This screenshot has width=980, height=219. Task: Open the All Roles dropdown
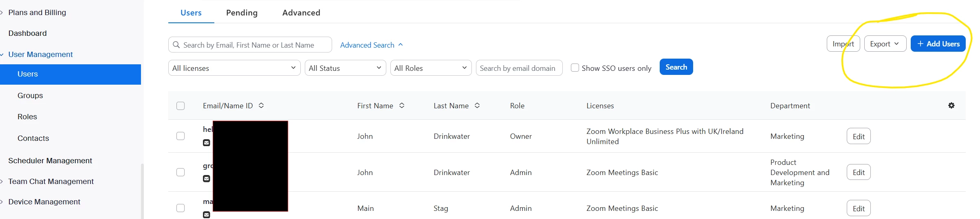tap(430, 68)
